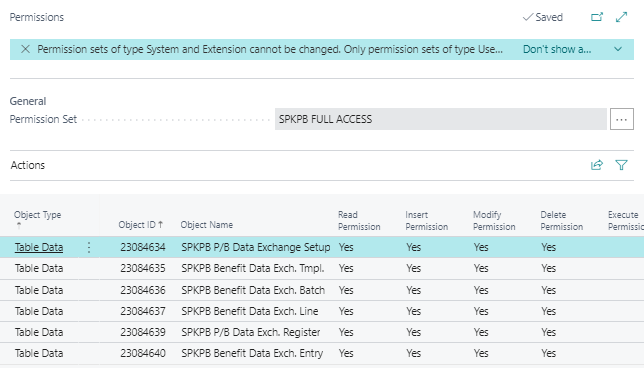
Task: Click the SPKPB FULL ACCESS field
Action: point(441,119)
